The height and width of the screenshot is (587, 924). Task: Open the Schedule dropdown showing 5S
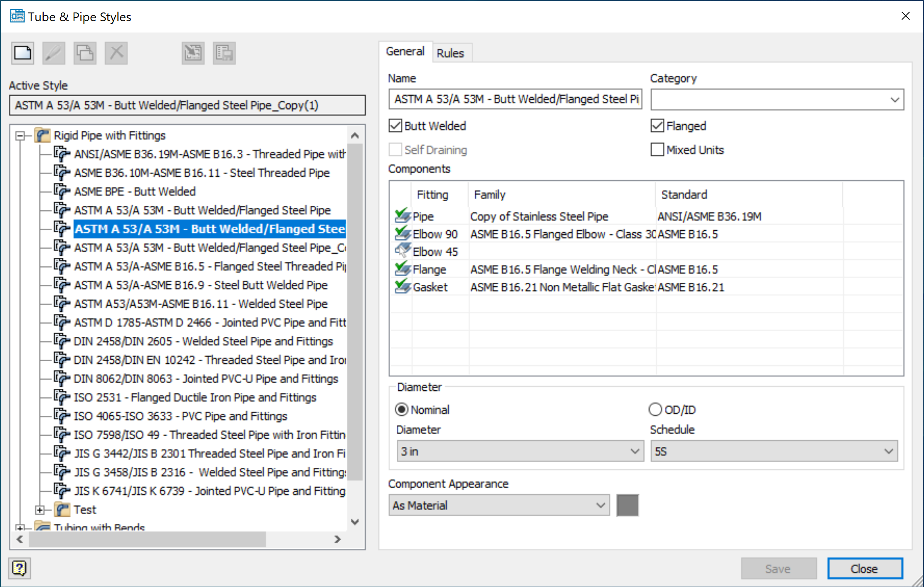click(x=889, y=451)
